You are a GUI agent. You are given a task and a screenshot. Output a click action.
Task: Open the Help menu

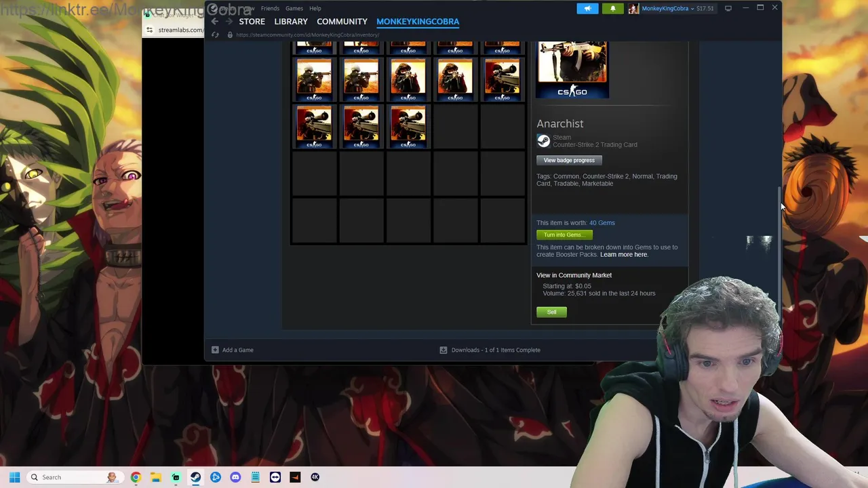315,8
